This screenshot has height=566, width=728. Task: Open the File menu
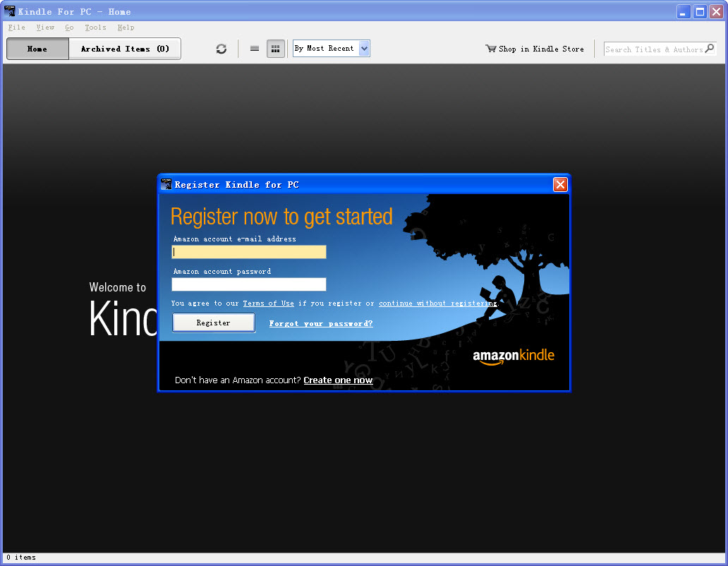coord(16,28)
